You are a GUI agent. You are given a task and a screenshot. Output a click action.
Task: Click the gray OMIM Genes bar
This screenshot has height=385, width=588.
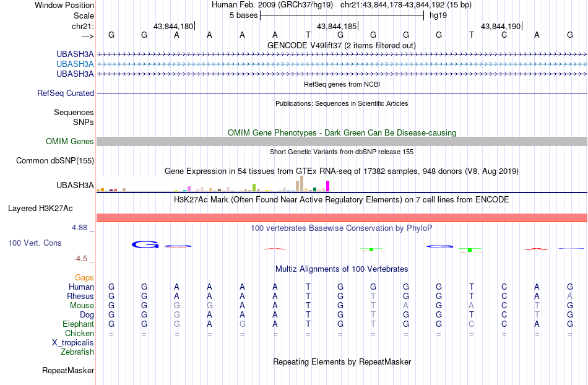click(342, 141)
